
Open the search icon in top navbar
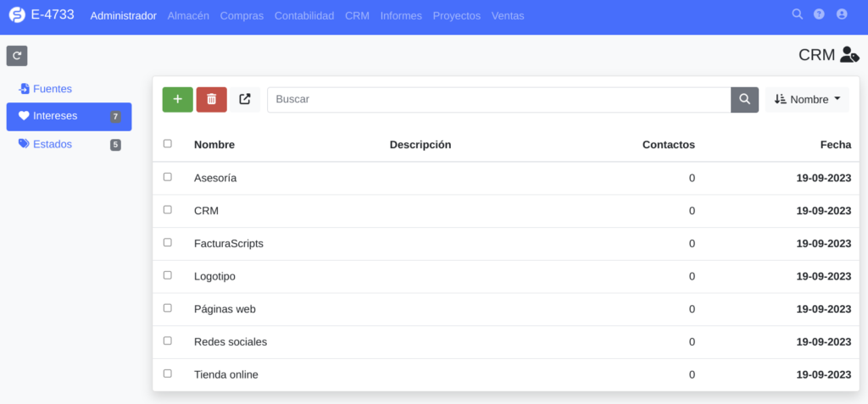coord(797,14)
